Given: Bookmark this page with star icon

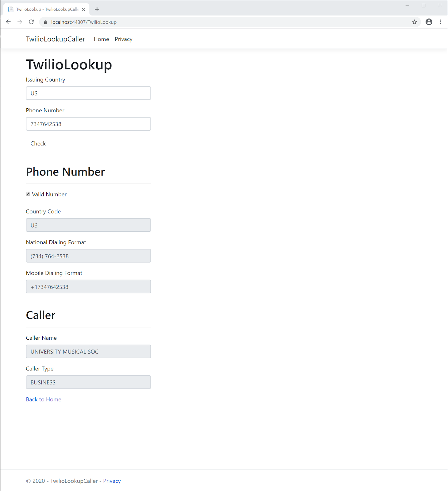Looking at the screenshot, I should pos(415,22).
